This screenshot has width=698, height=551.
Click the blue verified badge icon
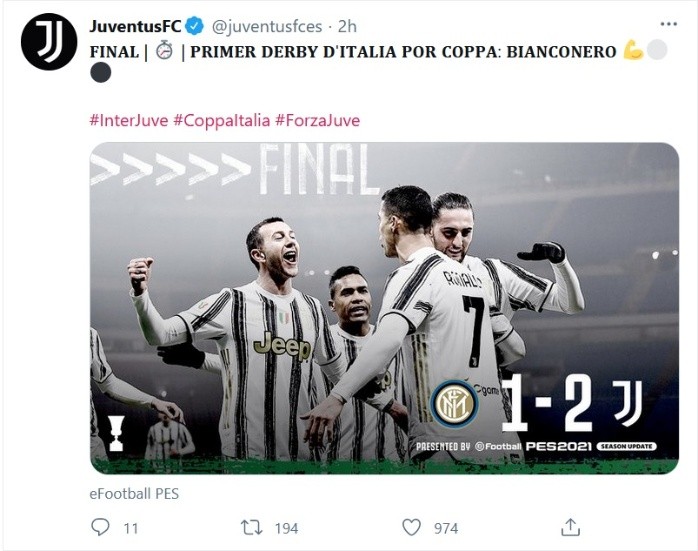coord(195,26)
